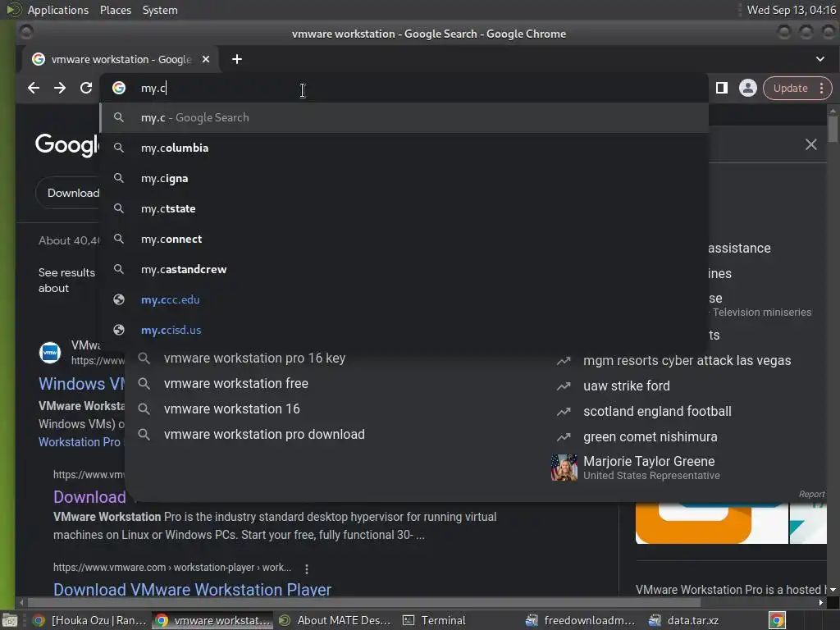Open the Places menu
Viewport: 840px width, 630px height.
coord(115,10)
